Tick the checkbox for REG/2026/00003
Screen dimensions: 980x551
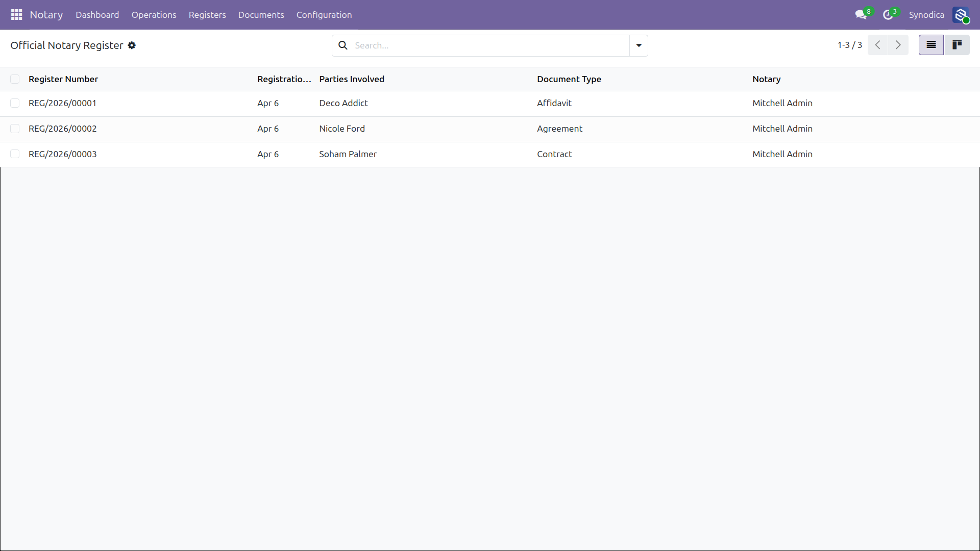(x=15, y=154)
